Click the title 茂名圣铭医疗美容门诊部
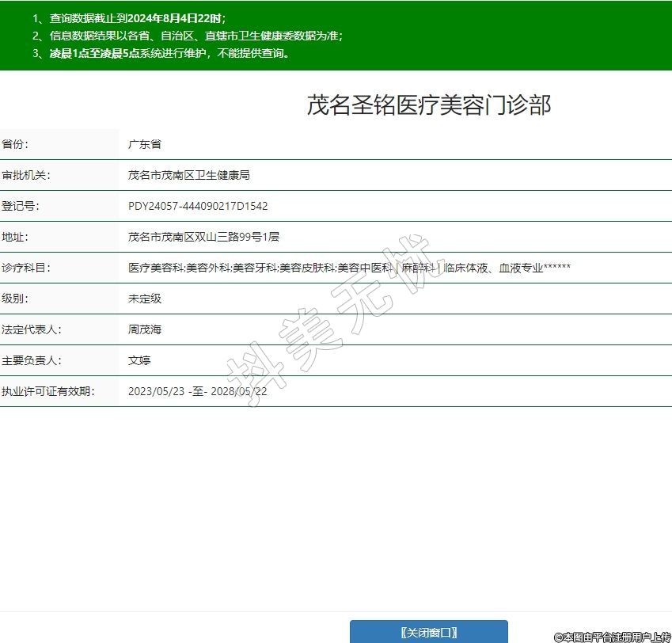The height and width of the screenshot is (643, 672). 428,105
